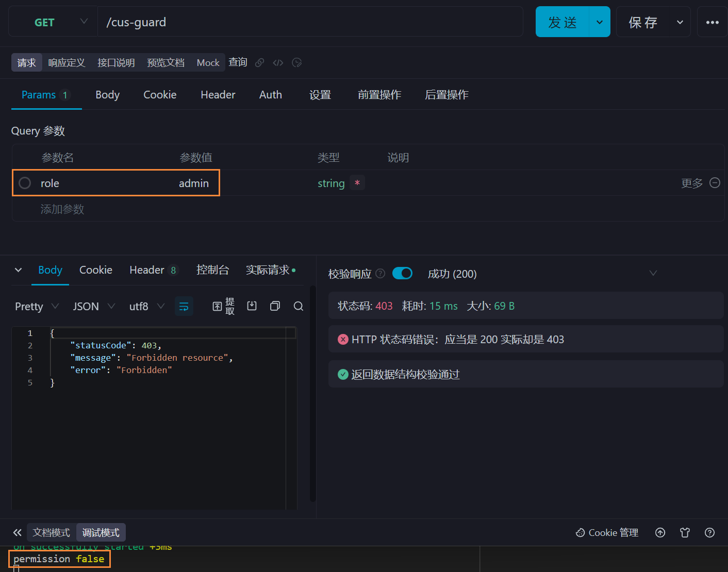Click the 查询 label
Viewport: 728px width, 572px height.
click(x=238, y=62)
